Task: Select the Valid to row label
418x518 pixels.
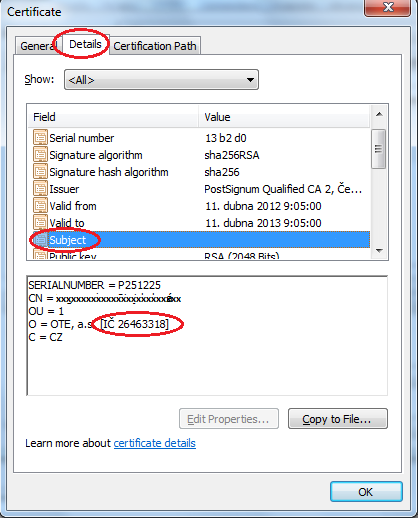Action: point(67,223)
